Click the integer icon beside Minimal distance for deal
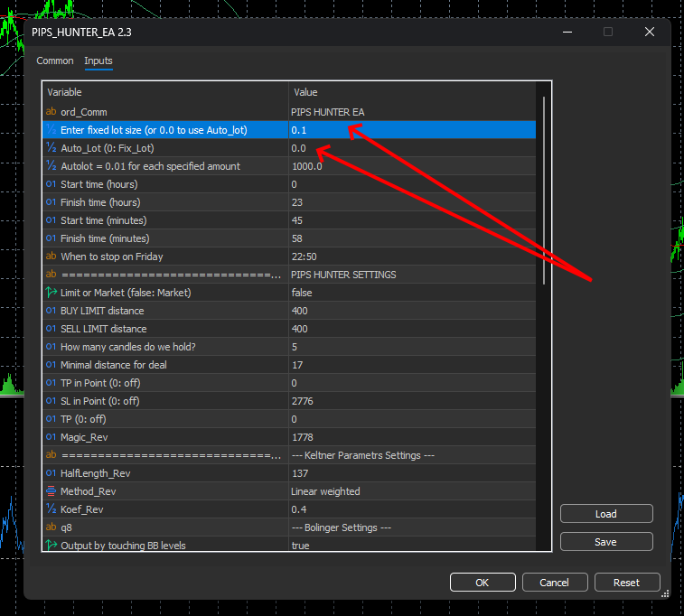 (51, 365)
